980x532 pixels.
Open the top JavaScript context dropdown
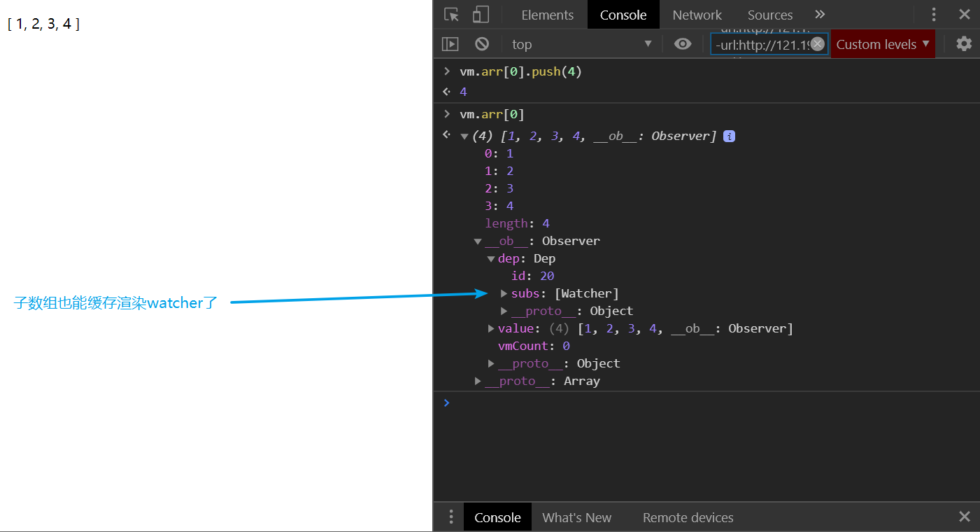coord(581,44)
